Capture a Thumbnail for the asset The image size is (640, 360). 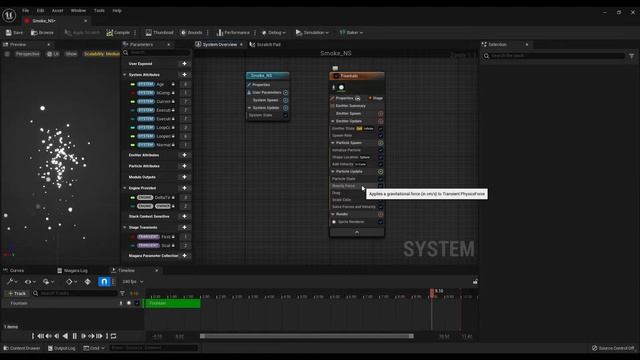click(159, 32)
